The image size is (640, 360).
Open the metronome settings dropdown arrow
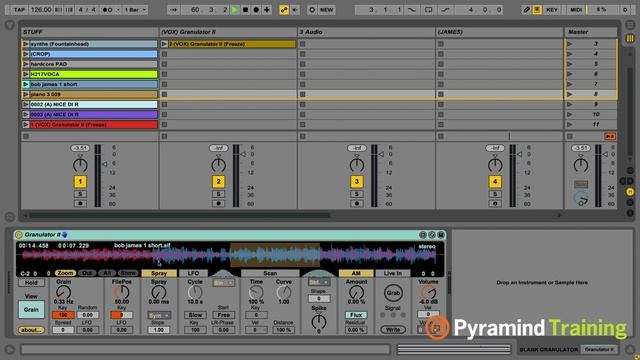[x=118, y=10]
